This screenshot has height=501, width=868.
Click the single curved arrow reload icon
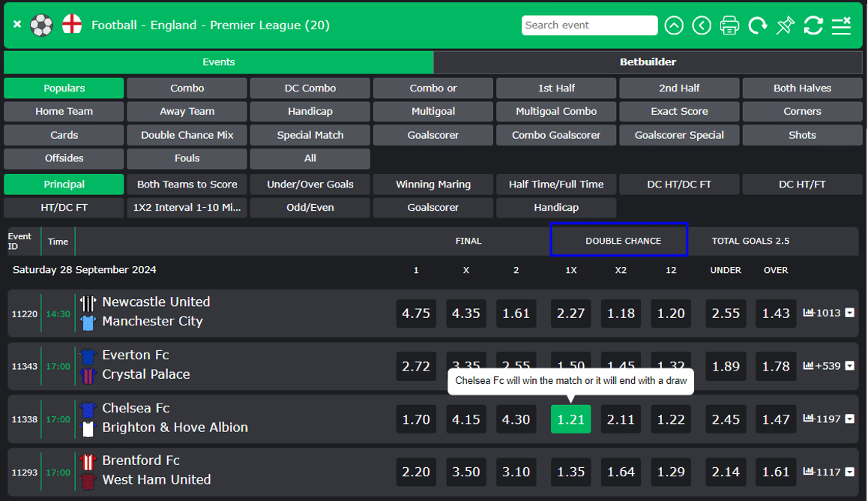click(758, 25)
